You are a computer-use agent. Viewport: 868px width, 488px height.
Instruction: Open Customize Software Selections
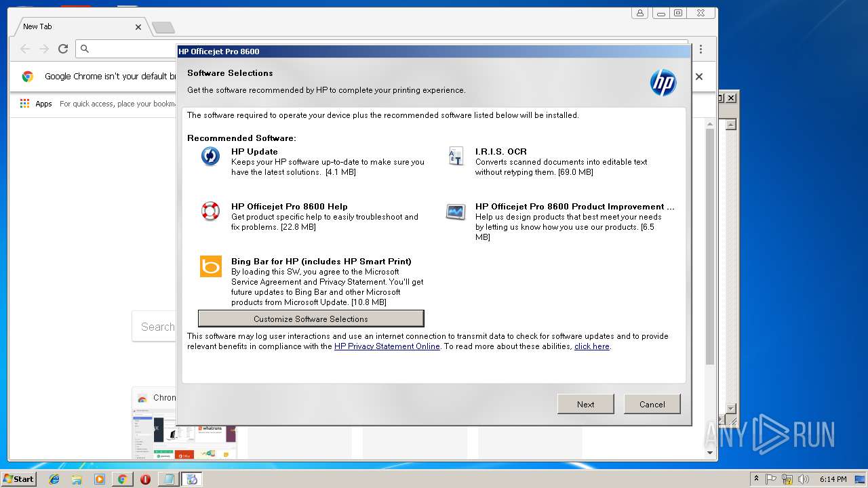coord(311,319)
